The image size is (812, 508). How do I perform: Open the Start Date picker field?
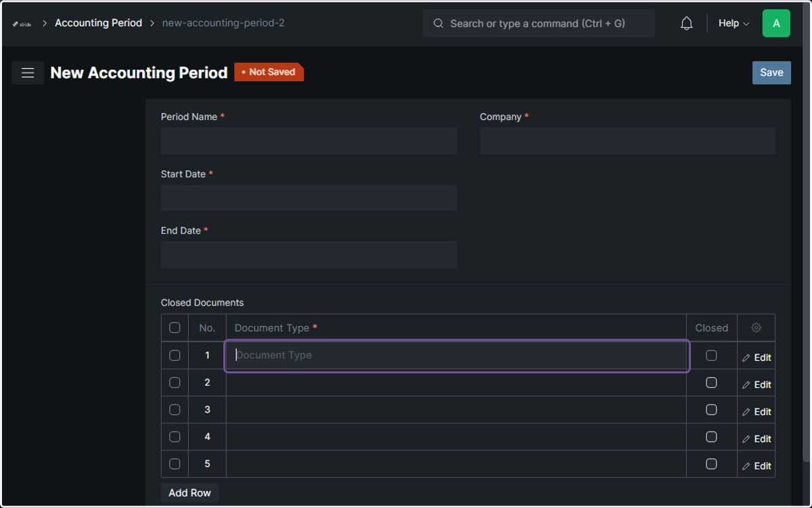309,198
